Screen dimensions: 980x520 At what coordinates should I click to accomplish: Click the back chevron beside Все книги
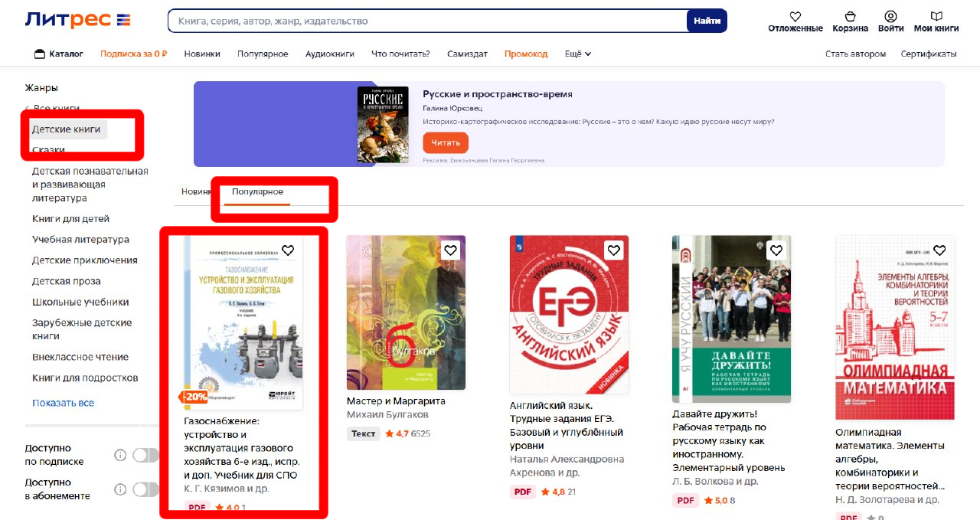(x=28, y=109)
